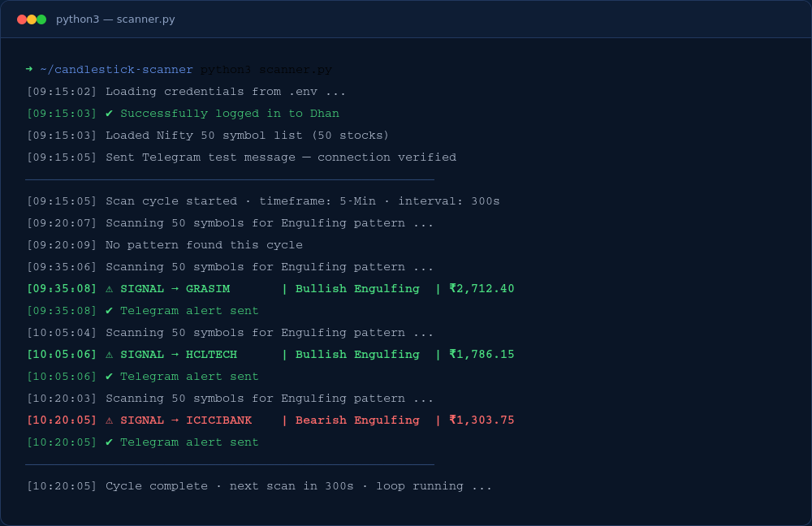
Task: Click the red warning icon on ICICIBANK signal
Action: click(x=110, y=420)
